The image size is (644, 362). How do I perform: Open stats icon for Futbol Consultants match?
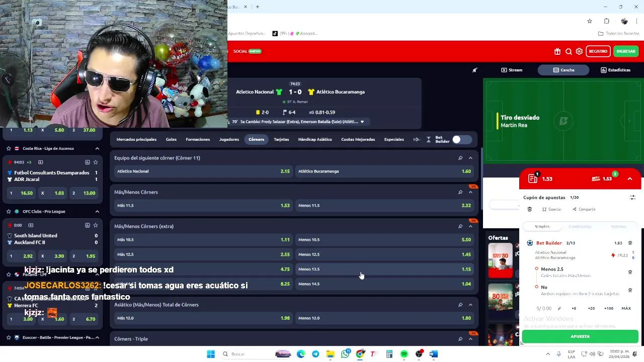(x=87, y=162)
